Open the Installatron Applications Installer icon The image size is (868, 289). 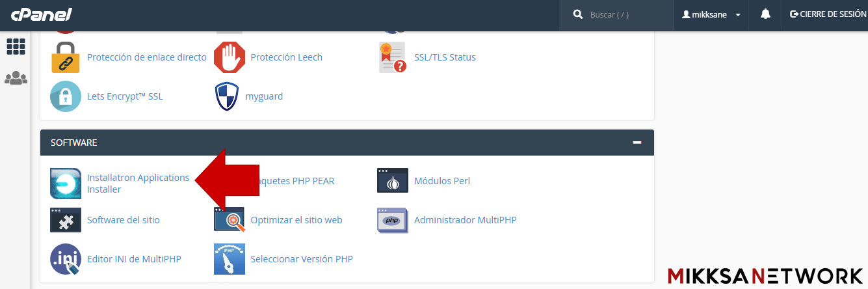pos(66,183)
